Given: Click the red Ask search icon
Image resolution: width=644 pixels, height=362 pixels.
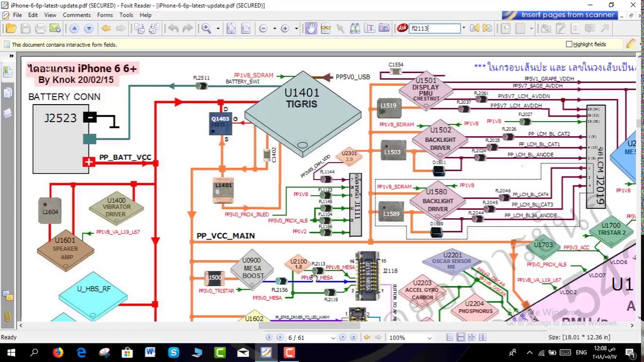Looking at the screenshot, I should 403,28.
